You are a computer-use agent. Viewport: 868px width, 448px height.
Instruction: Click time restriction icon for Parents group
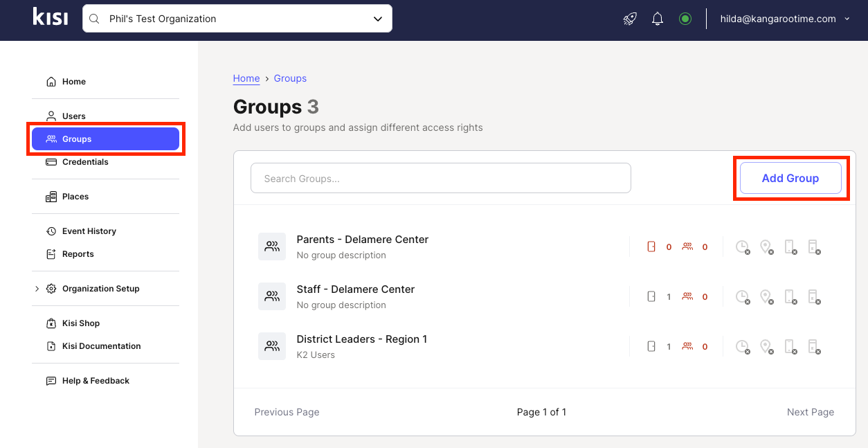click(742, 247)
